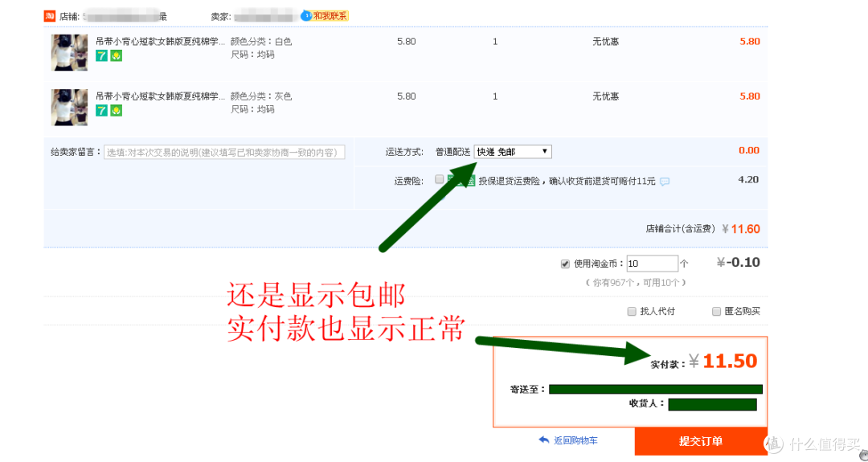This screenshot has height=462, width=868.
Task: Click the 4.20 shipping insurance price
Action: [x=748, y=180]
